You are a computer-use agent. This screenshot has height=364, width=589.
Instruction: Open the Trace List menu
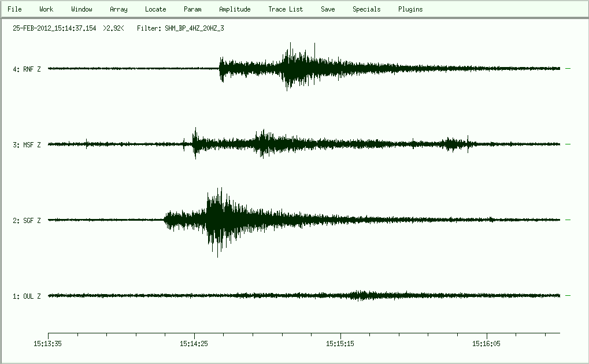click(x=286, y=9)
